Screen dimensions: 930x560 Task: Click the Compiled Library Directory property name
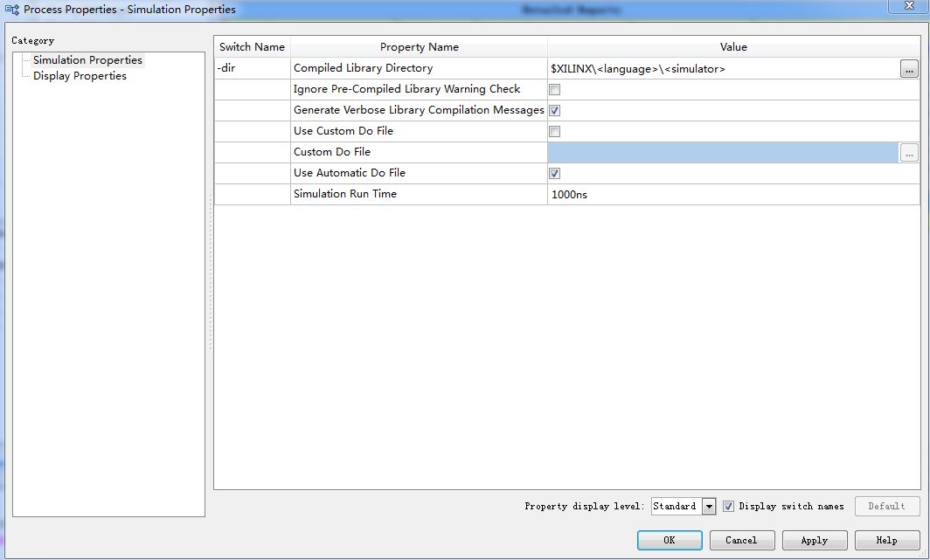pyautogui.click(x=363, y=68)
